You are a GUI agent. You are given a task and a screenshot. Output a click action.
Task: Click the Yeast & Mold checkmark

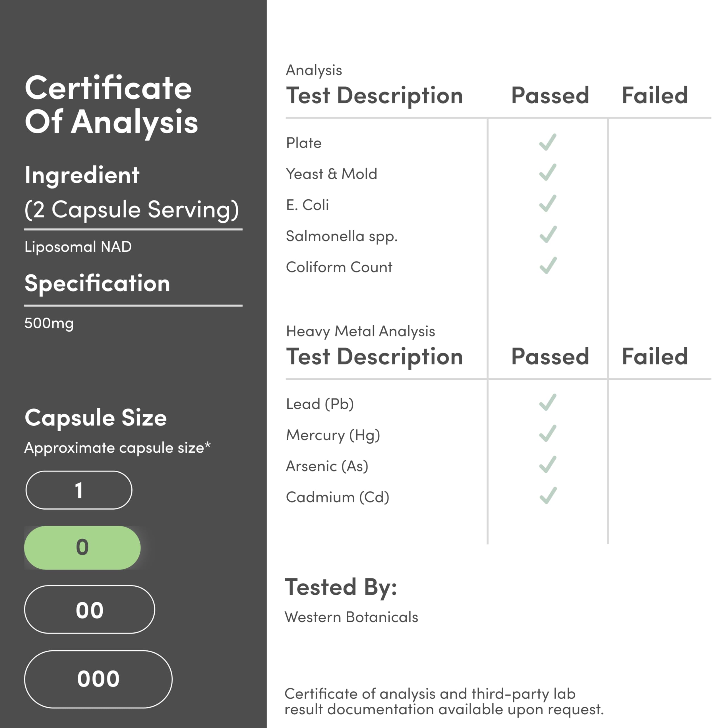click(547, 173)
